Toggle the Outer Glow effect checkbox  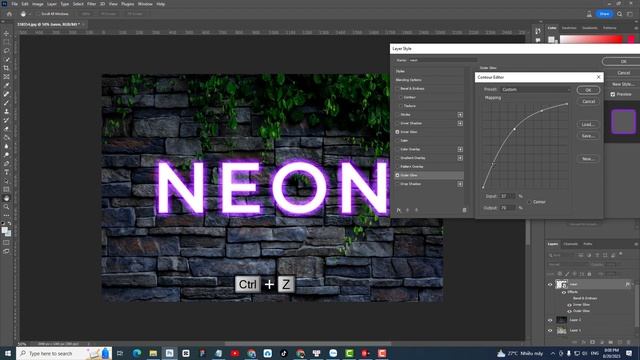point(397,175)
